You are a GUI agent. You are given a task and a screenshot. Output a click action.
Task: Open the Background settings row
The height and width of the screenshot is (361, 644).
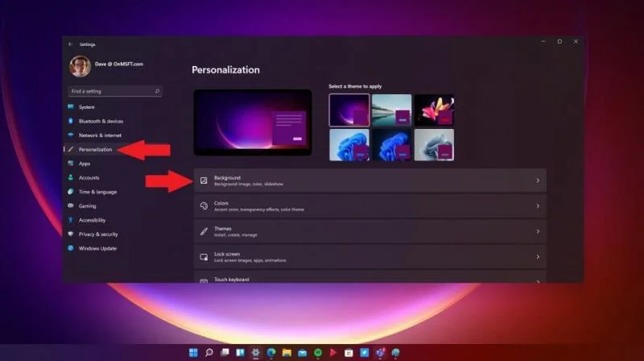point(370,180)
